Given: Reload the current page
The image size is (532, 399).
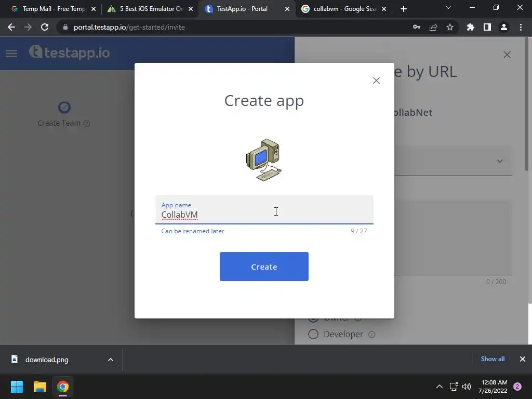Looking at the screenshot, I should 45,27.
